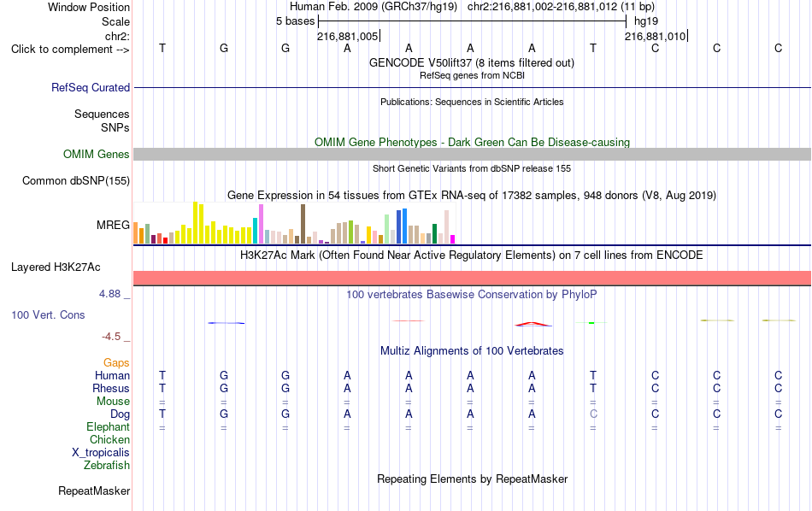The image size is (812, 511).
Task: Click the magenta last bar of GTEx chart
Action: [453, 239]
